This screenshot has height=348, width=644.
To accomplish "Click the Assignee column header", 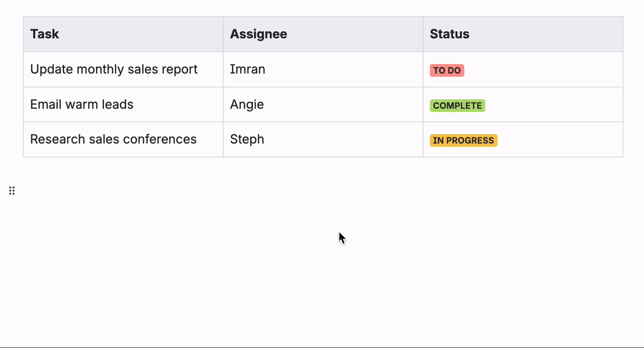I will [259, 34].
